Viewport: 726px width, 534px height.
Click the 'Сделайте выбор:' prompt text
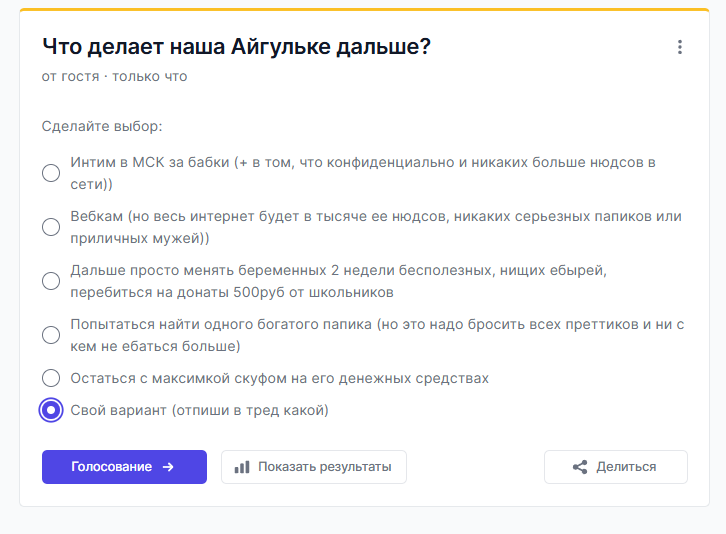(102, 126)
